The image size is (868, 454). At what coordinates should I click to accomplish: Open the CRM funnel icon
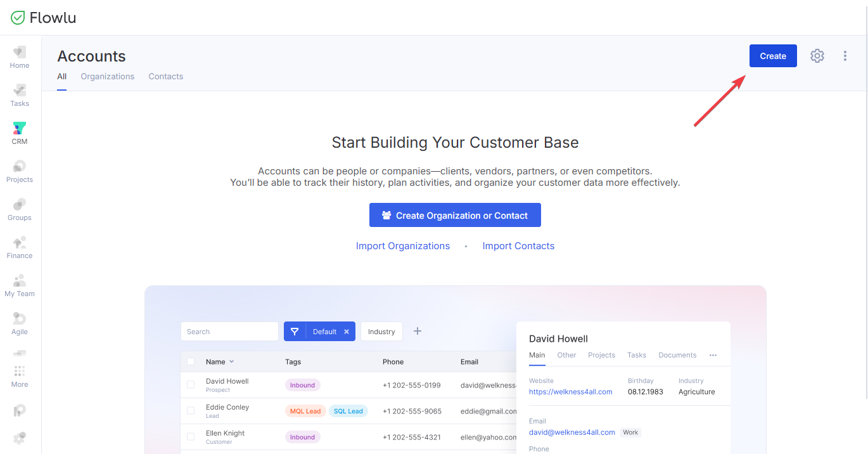pos(20,129)
